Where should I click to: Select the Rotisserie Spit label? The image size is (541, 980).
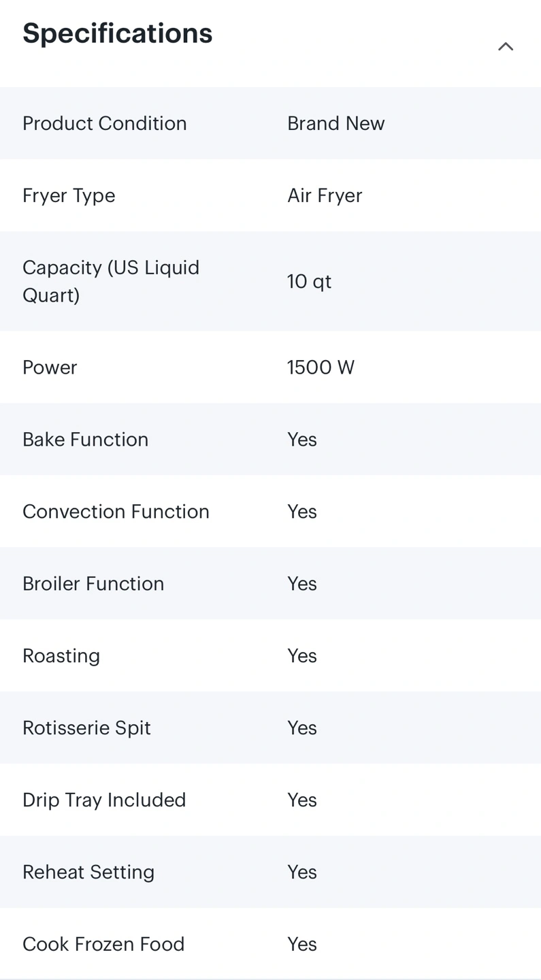coord(86,728)
